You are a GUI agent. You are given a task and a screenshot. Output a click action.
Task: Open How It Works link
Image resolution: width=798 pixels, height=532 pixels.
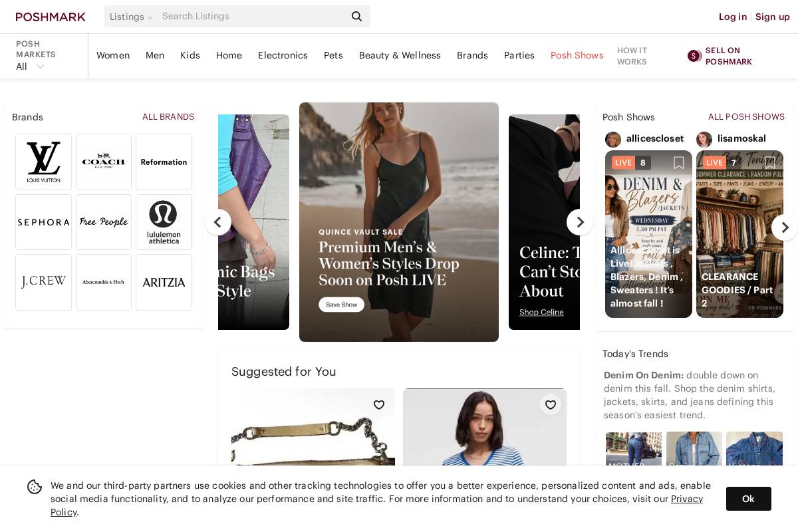tap(632, 56)
